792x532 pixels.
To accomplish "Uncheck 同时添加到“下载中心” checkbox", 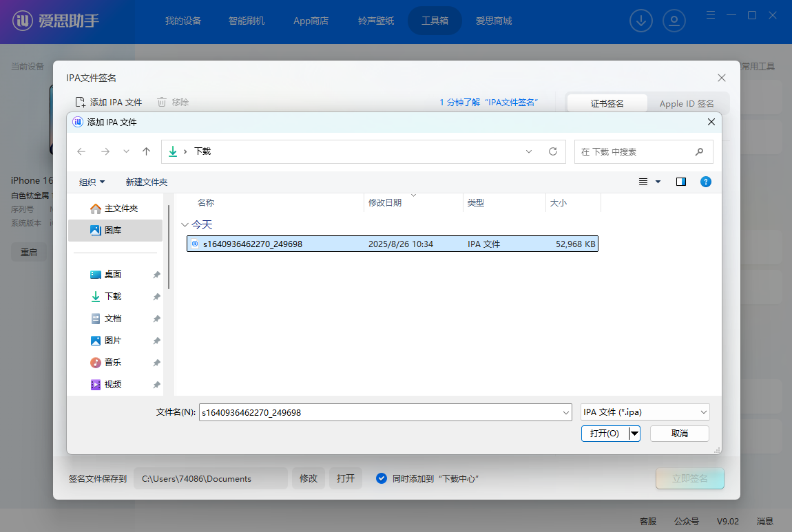I will pos(382,478).
